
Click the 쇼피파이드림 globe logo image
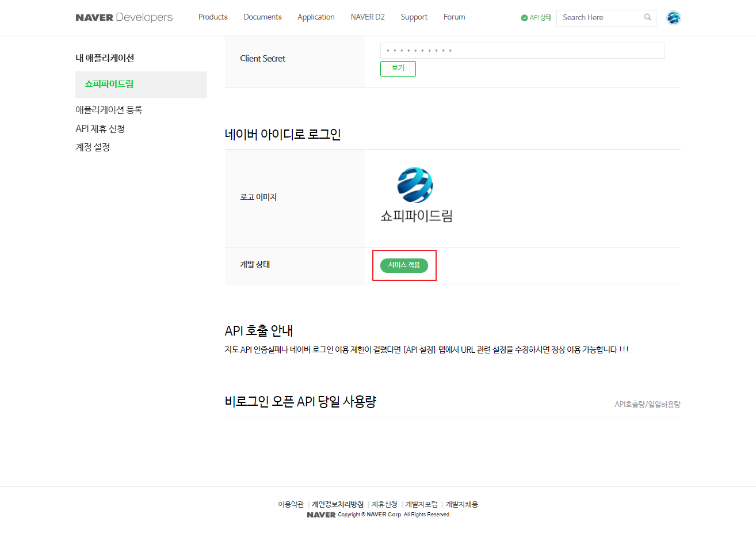(415, 185)
